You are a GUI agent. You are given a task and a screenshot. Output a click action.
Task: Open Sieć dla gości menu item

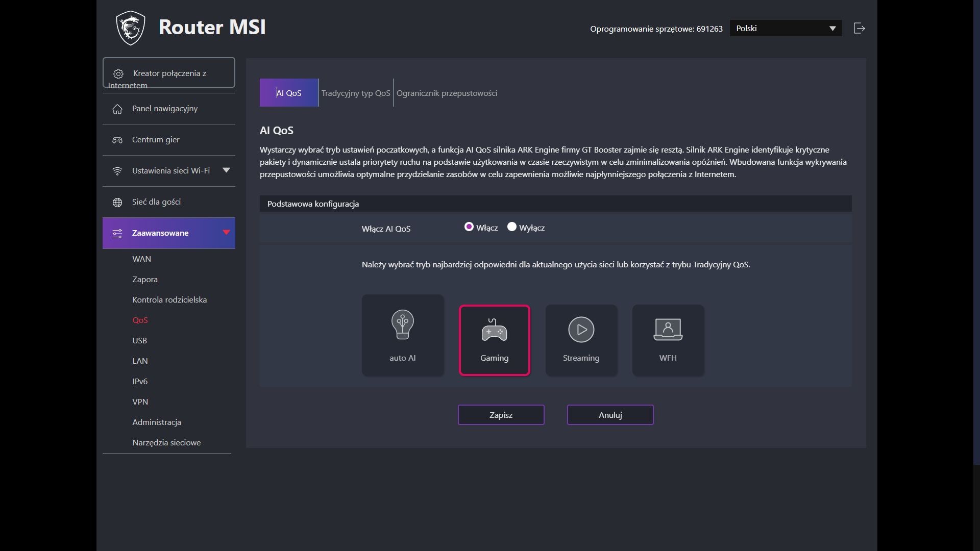[169, 202]
